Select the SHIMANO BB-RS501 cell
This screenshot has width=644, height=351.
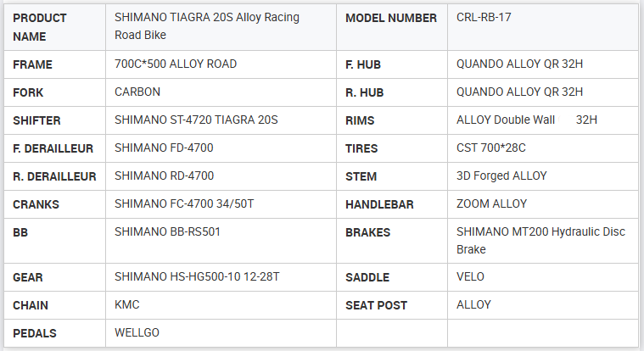tap(167, 231)
